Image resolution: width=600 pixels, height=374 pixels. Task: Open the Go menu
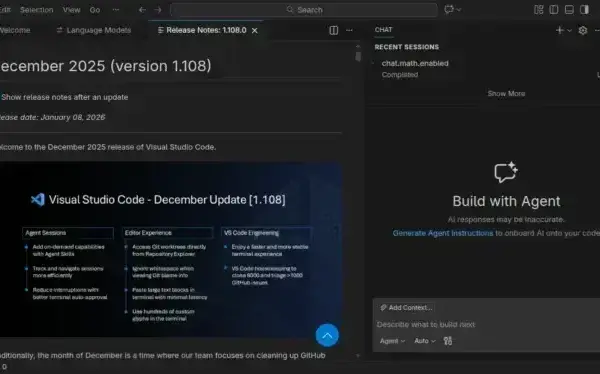(x=95, y=10)
